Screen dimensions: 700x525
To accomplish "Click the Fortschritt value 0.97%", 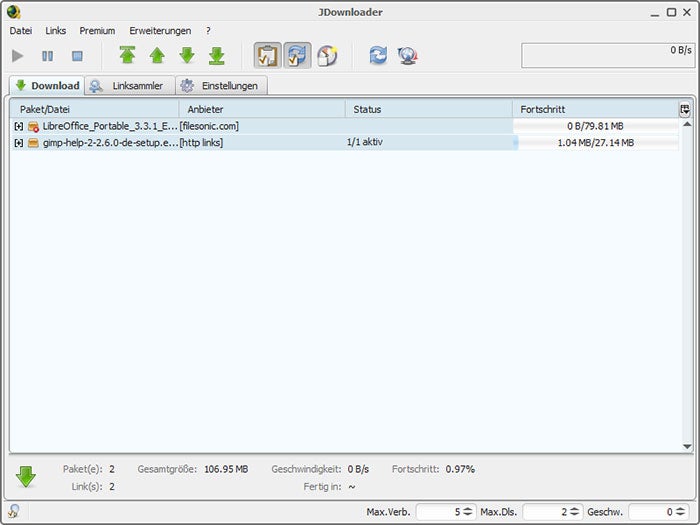I will [460, 470].
